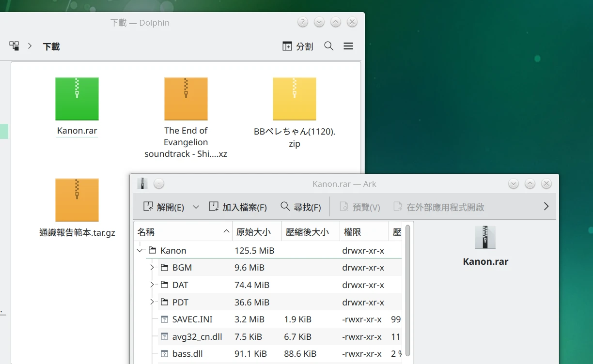Open the Extract dropdown arrow
Image resolution: width=593 pixels, height=364 pixels.
(x=196, y=207)
